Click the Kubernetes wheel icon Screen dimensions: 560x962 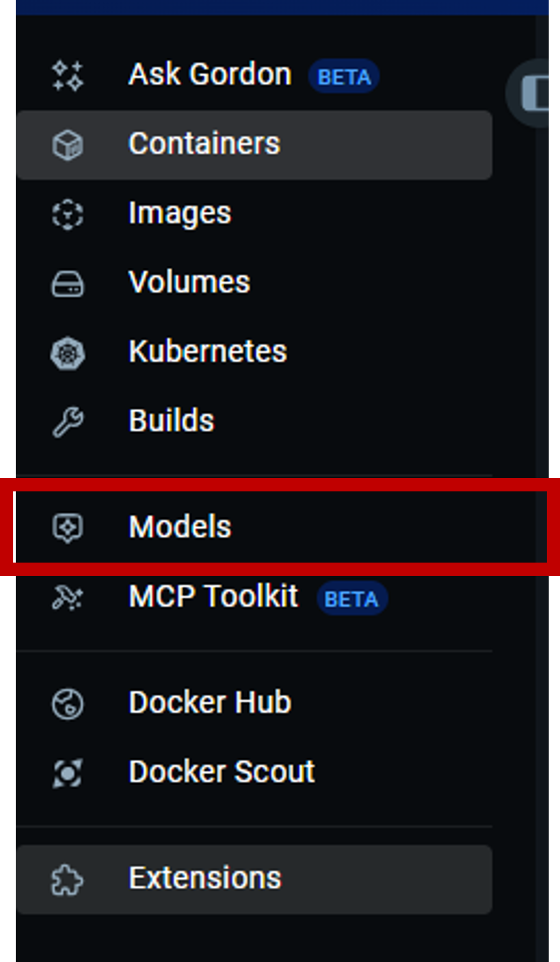point(67,352)
